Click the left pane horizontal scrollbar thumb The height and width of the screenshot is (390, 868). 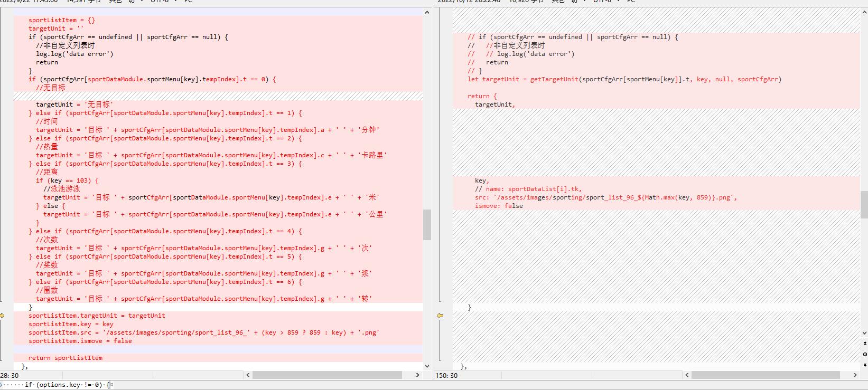[327, 375]
